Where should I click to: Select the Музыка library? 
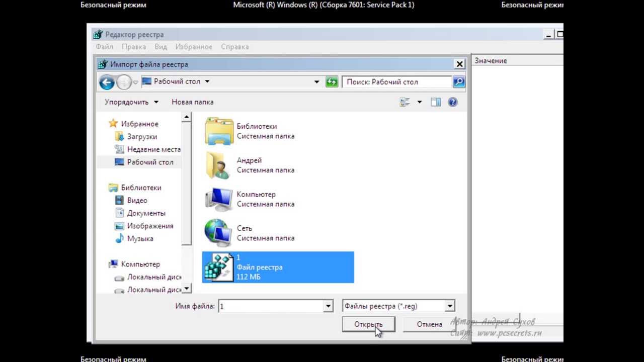[140, 239]
